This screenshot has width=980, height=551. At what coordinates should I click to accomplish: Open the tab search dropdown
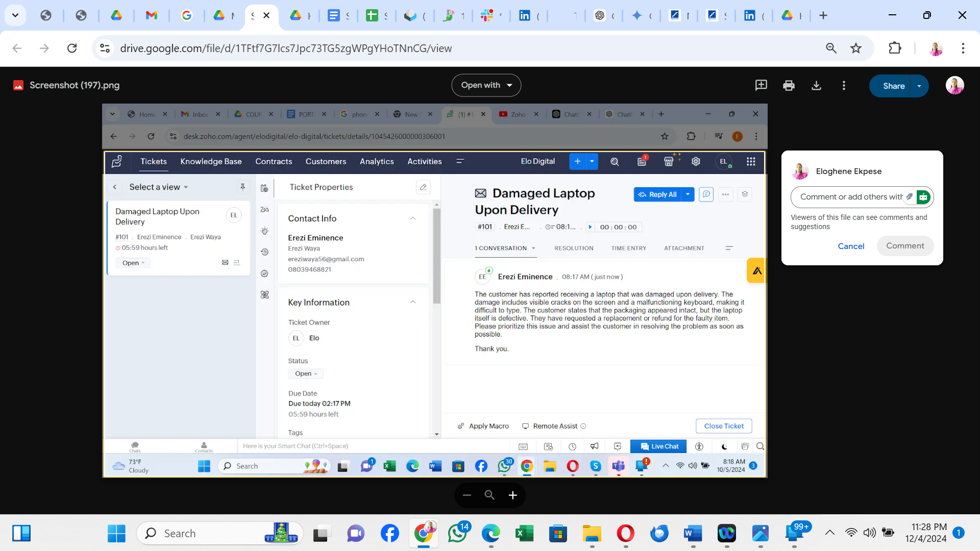tap(15, 15)
